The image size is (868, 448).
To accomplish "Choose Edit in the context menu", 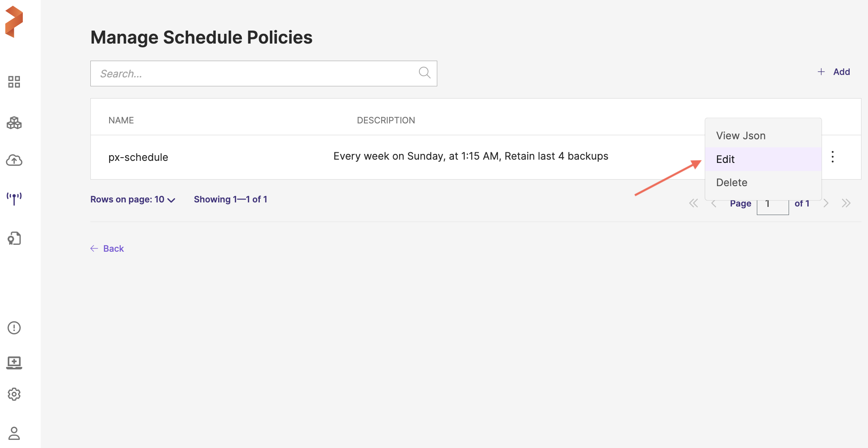I will pos(725,159).
